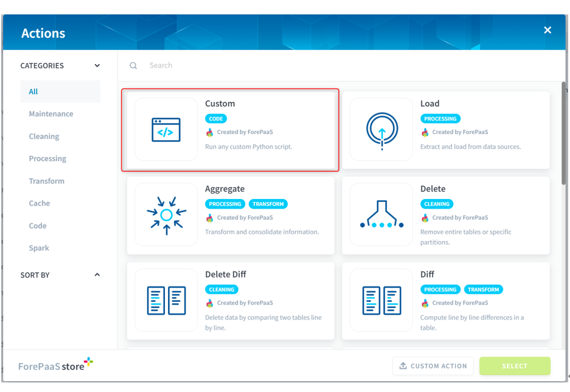The width and height of the screenshot is (570, 392).
Task: Click 'Run any custom Python script.' description
Action: pos(248,147)
